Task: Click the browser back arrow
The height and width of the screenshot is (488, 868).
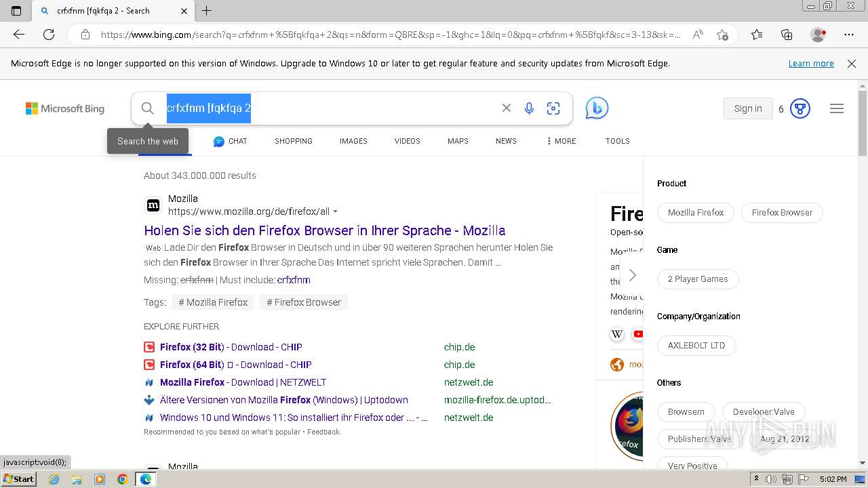Action: pos(19,35)
